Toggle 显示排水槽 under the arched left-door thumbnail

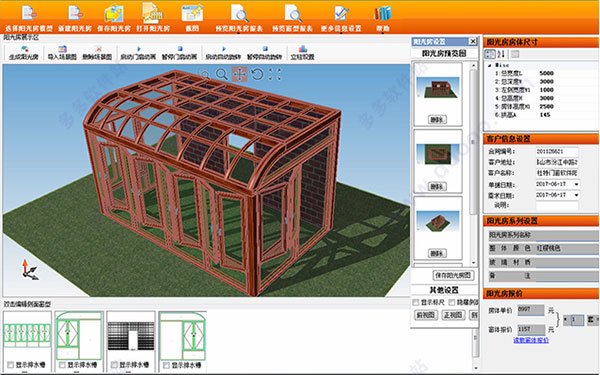62,365
